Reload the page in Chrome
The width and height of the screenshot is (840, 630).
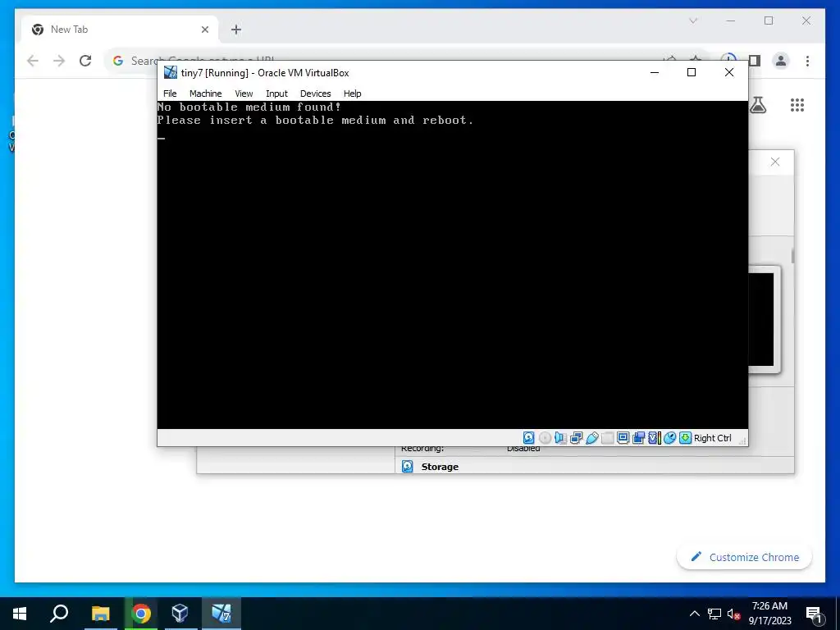(x=85, y=61)
